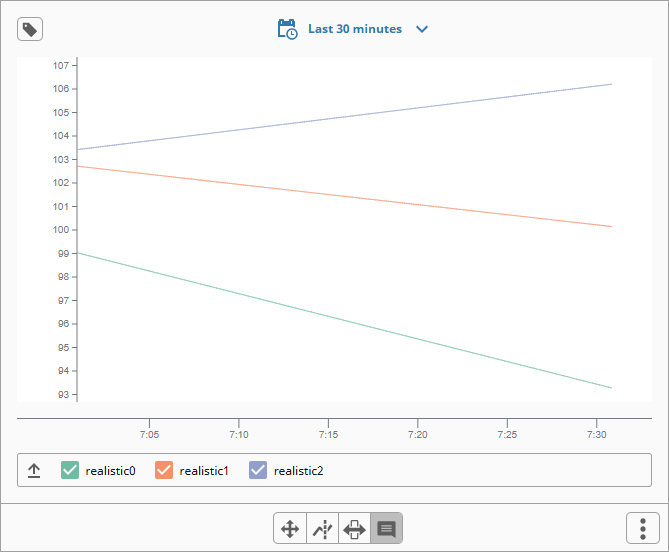
Task: Uncheck the realistic1 series checkbox
Action: (164, 470)
